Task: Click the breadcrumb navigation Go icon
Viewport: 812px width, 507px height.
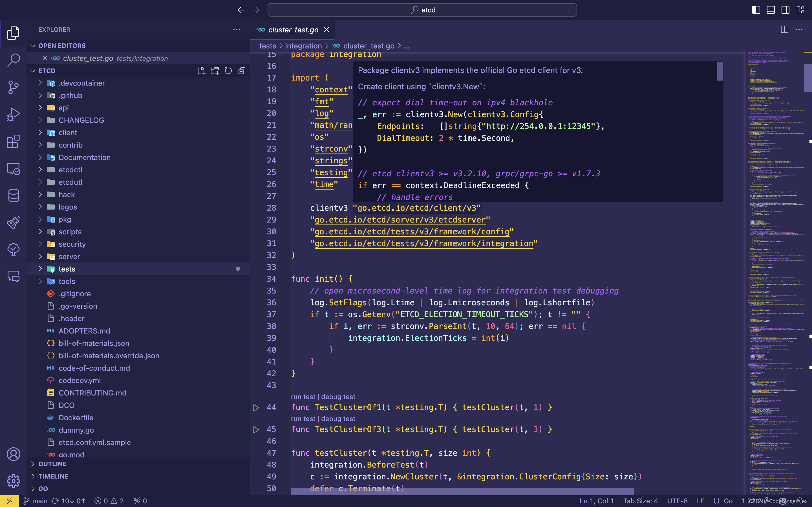Action: pos(337,46)
